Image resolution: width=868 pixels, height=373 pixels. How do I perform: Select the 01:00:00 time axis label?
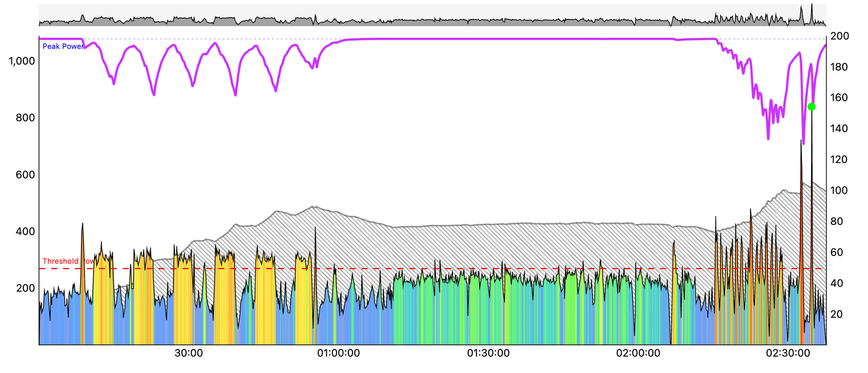[x=338, y=353]
